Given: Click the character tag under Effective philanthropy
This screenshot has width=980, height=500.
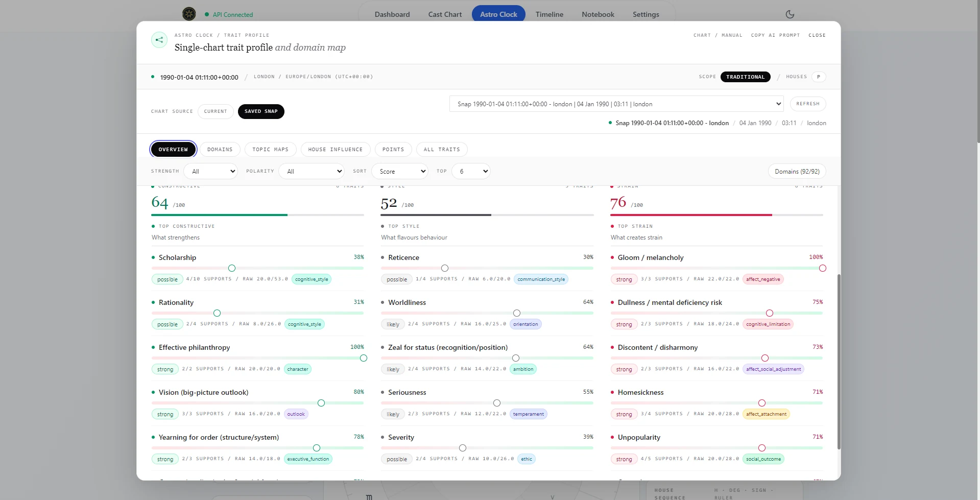Looking at the screenshot, I should click(x=298, y=369).
